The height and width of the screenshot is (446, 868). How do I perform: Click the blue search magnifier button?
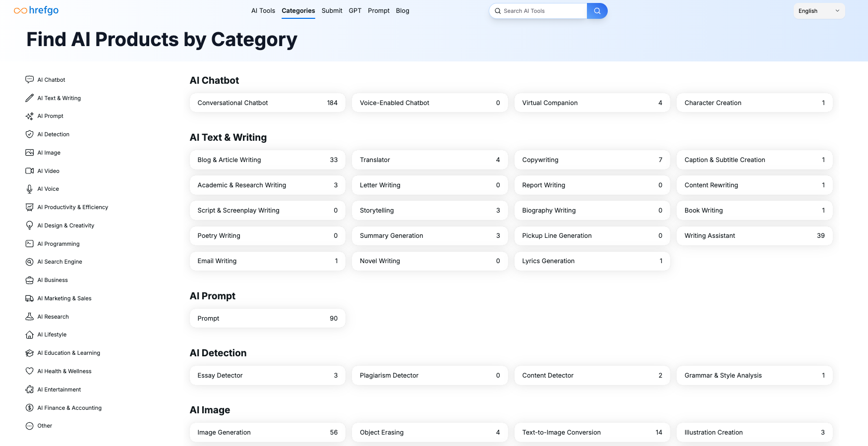coord(597,11)
